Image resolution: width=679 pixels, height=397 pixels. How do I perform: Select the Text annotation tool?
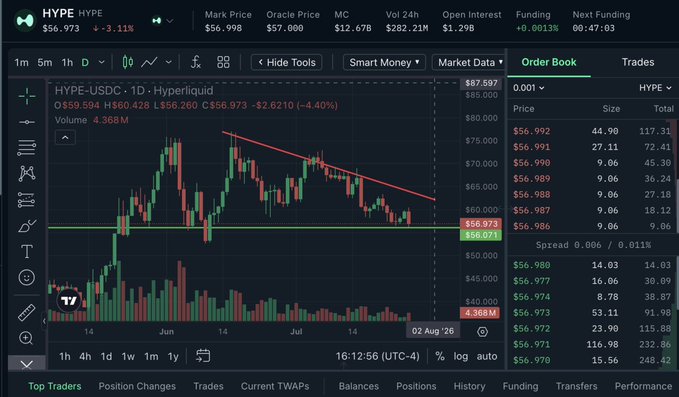(27, 252)
